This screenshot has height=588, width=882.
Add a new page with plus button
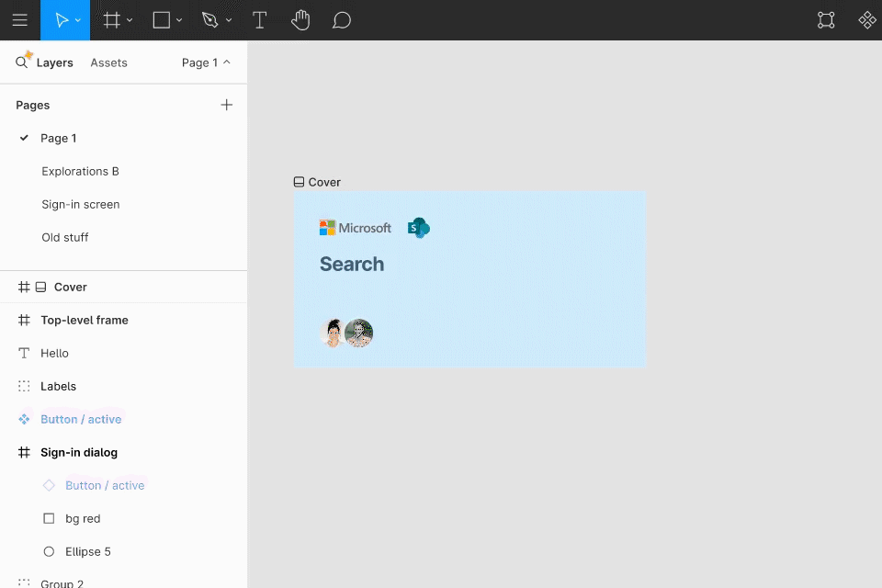(x=226, y=105)
